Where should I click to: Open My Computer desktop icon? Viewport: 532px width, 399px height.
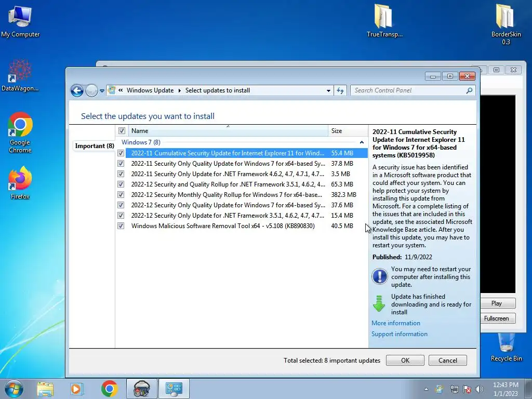[20, 21]
